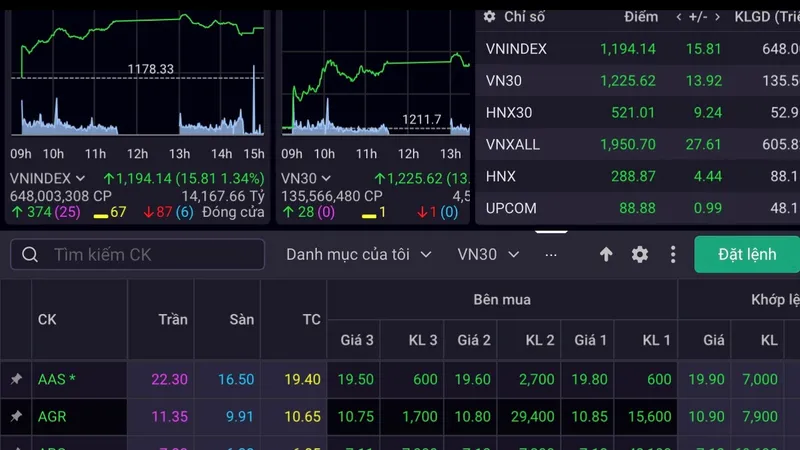The image size is (800, 450).
Task: Click AGR ceiling price 11.35
Action: (x=169, y=416)
